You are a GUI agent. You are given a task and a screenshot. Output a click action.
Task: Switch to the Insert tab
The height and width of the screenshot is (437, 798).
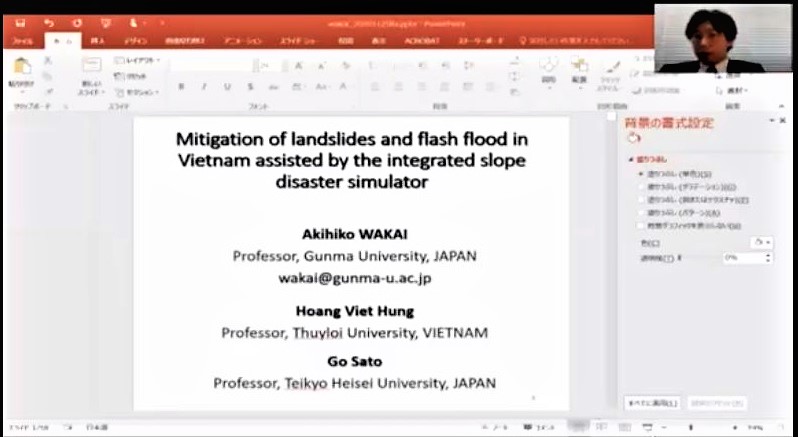click(97, 41)
